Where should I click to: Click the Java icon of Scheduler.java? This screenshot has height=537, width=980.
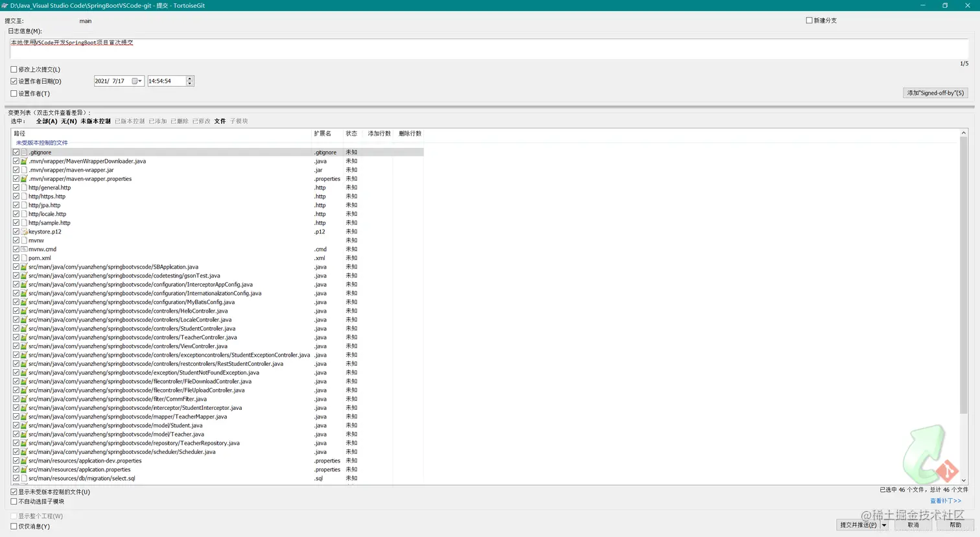point(24,452)
